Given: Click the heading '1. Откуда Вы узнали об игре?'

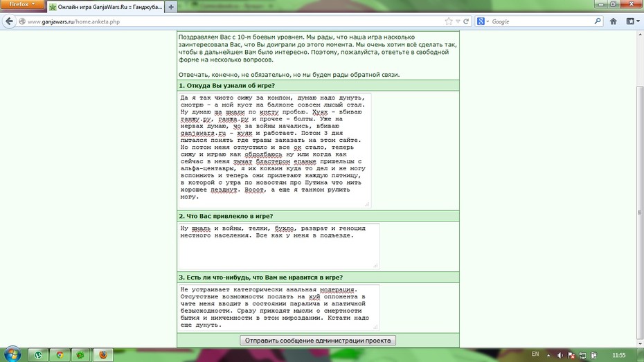Looking at the screenshot, I should [226, 85].
